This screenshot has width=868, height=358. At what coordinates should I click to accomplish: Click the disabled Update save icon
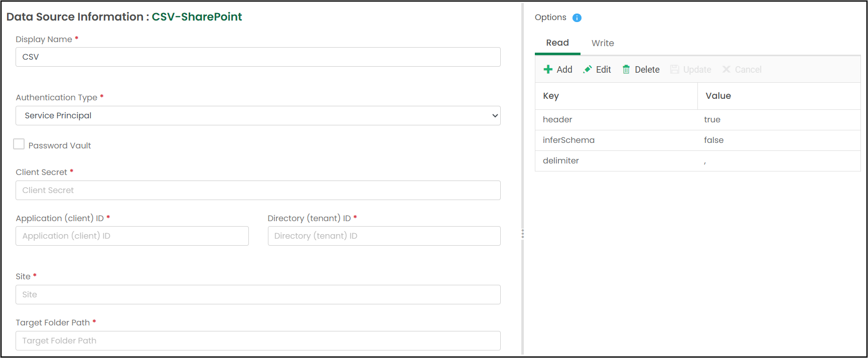[x=675, y=69]
